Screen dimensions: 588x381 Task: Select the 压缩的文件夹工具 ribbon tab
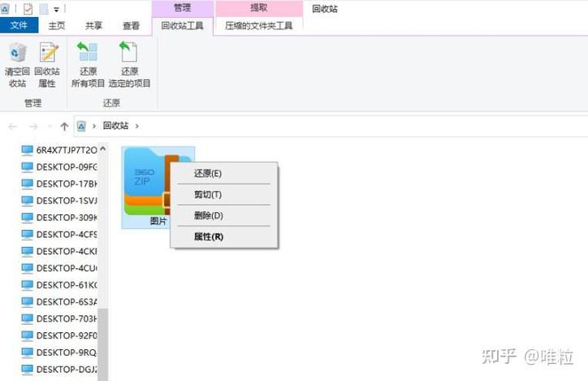259,25
